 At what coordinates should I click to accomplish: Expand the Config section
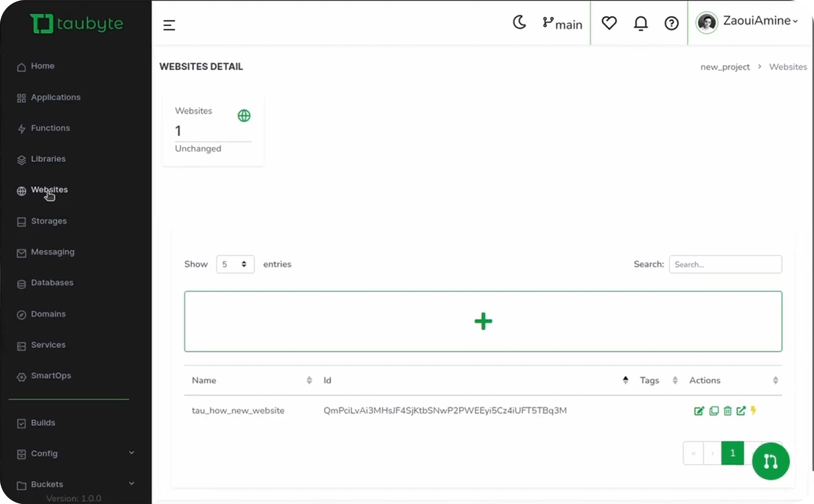point(132,453)
